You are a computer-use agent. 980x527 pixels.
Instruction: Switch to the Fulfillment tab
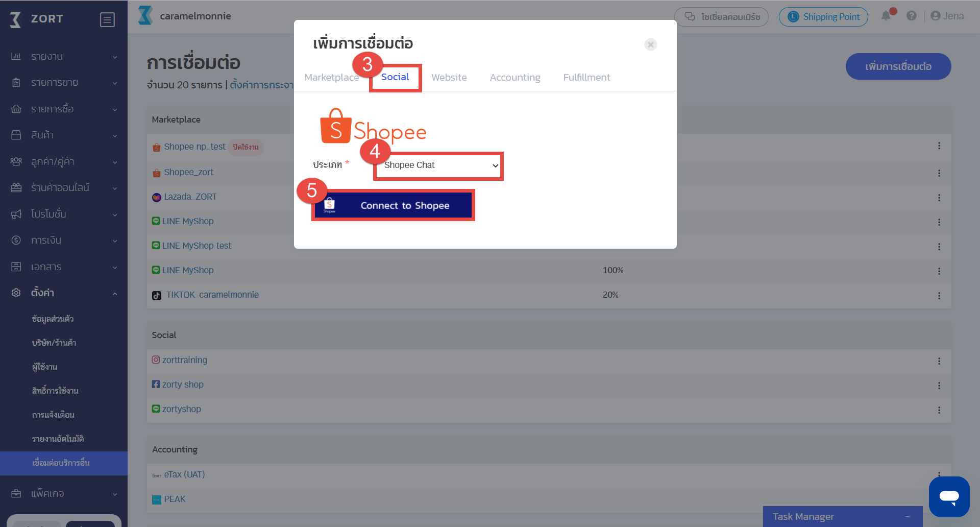click(x=586, y=78)
